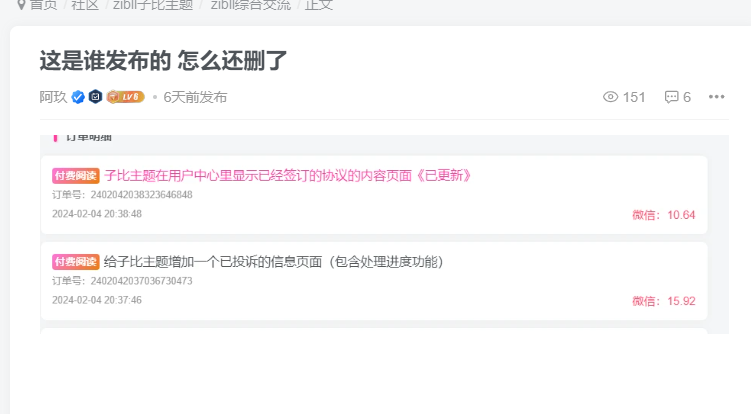Open the 社区 breadcrumb link
Image resolution: width=751 pixels, height=414 pixels.
point(85,5)
